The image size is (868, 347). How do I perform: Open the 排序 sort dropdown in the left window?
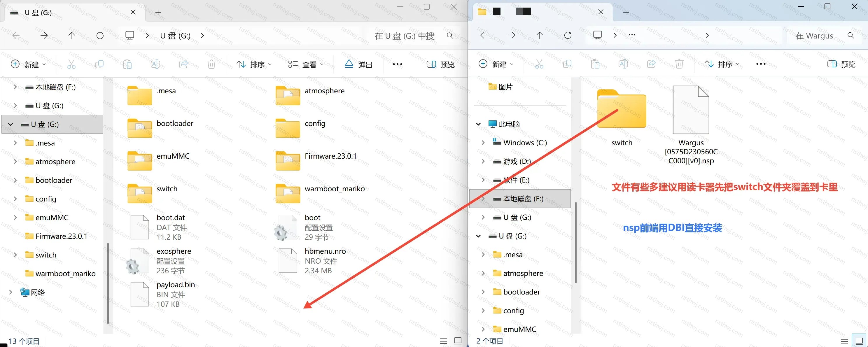coord(254,64)
